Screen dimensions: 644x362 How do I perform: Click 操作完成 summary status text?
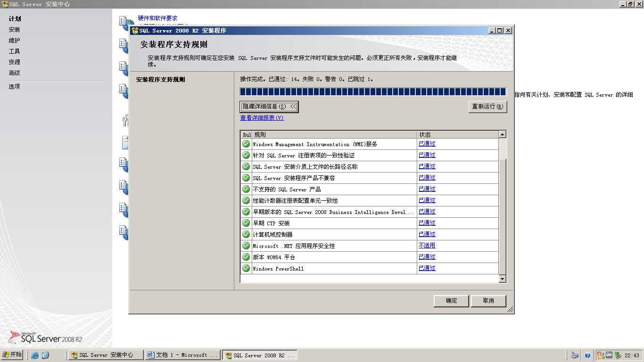click(306, 79)
